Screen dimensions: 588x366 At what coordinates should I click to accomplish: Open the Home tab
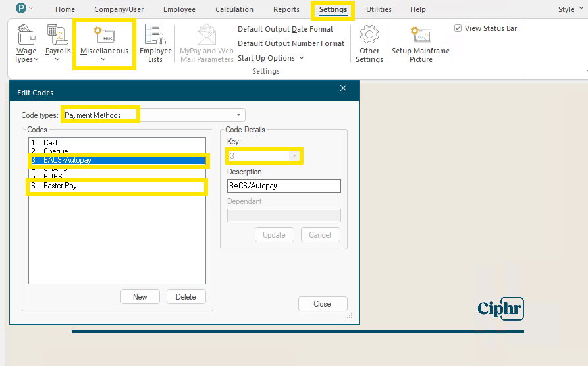click(65, 9)
